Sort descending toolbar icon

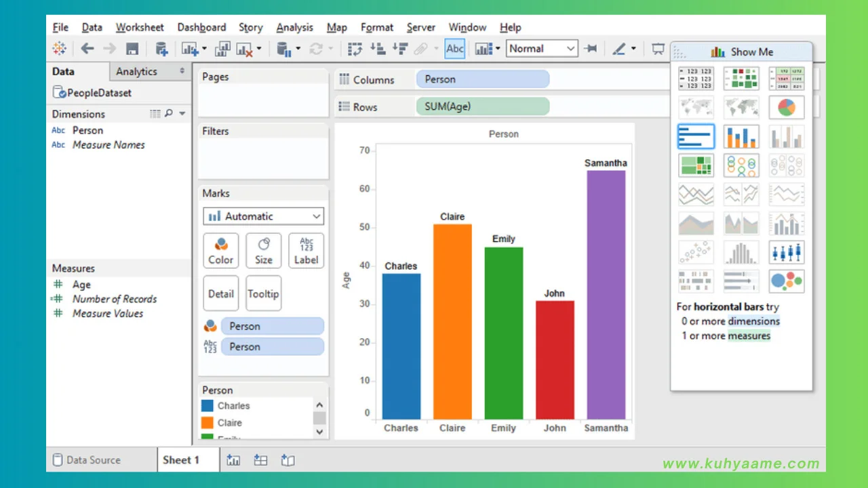click(400, 49)
